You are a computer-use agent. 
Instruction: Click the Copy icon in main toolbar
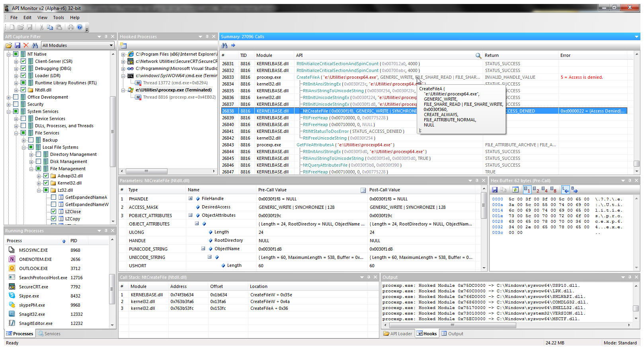[50, 27]
